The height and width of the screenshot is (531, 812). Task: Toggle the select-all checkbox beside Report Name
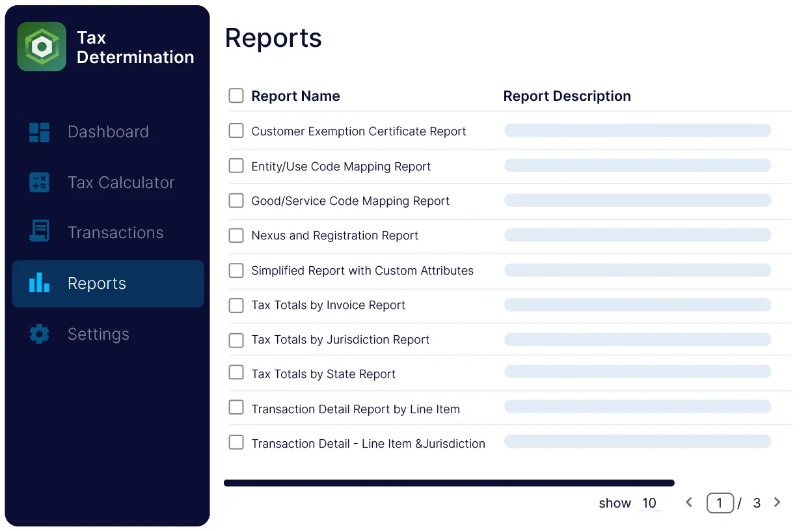pyautogui.click(x=236, y=96)
